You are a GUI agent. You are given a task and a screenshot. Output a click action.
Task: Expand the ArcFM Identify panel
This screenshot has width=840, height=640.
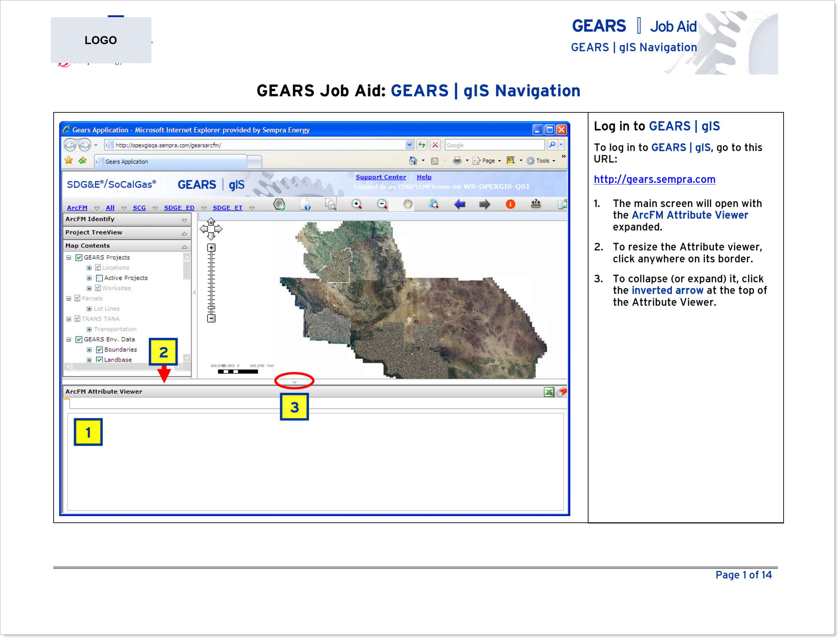pyautogui.click(x=184, y=220)
